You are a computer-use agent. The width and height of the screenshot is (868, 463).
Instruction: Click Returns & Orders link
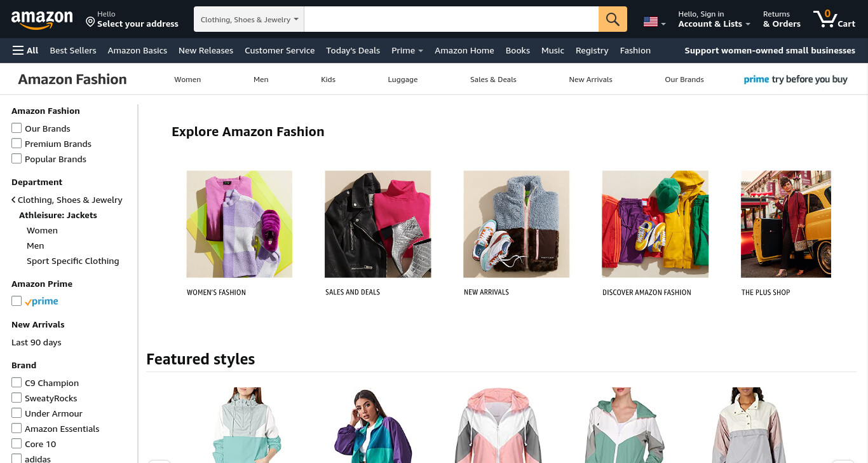pyautogui.click(x=782, y=19)
